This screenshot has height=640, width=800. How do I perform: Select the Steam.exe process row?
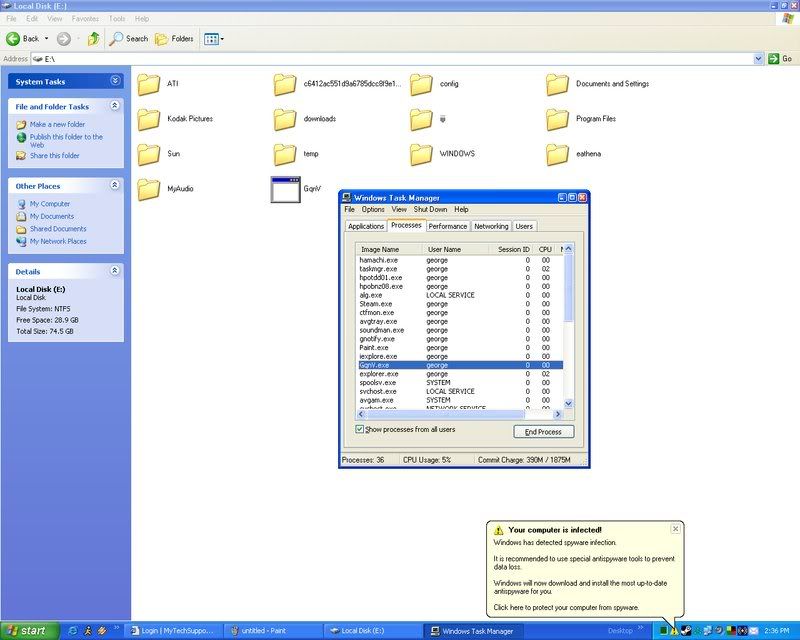460,304
